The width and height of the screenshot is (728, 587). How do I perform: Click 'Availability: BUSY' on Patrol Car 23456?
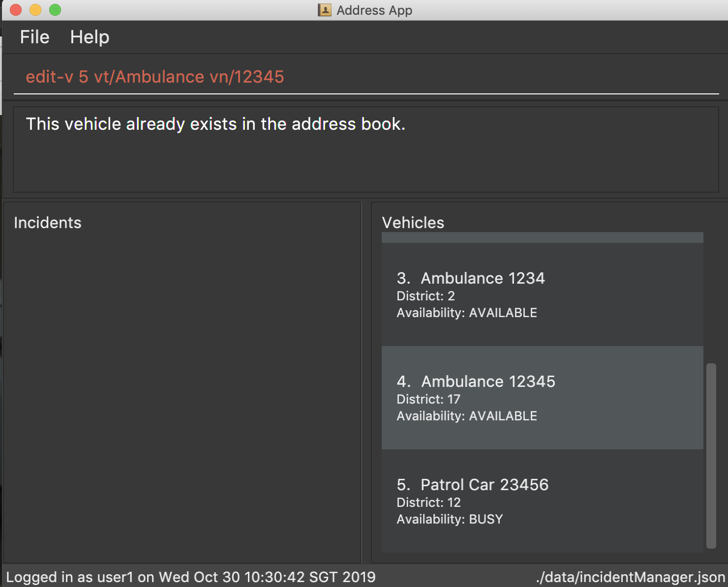click(x=450, y=519)
